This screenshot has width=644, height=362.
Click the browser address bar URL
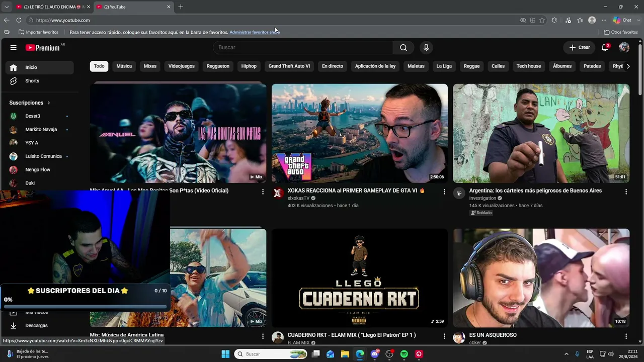(63, 20)
